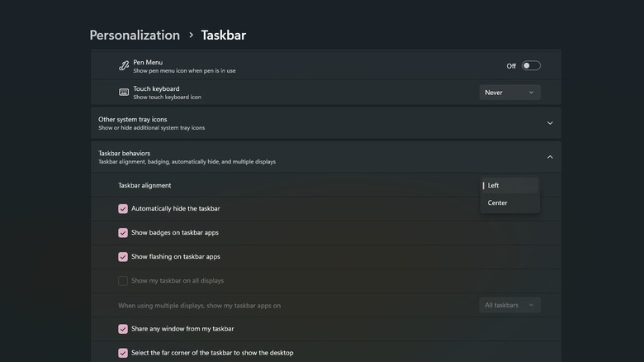Click the breadcrumb chevron separator
The height and width of the screenshot is (362, 644).
[x=191, y=36]
